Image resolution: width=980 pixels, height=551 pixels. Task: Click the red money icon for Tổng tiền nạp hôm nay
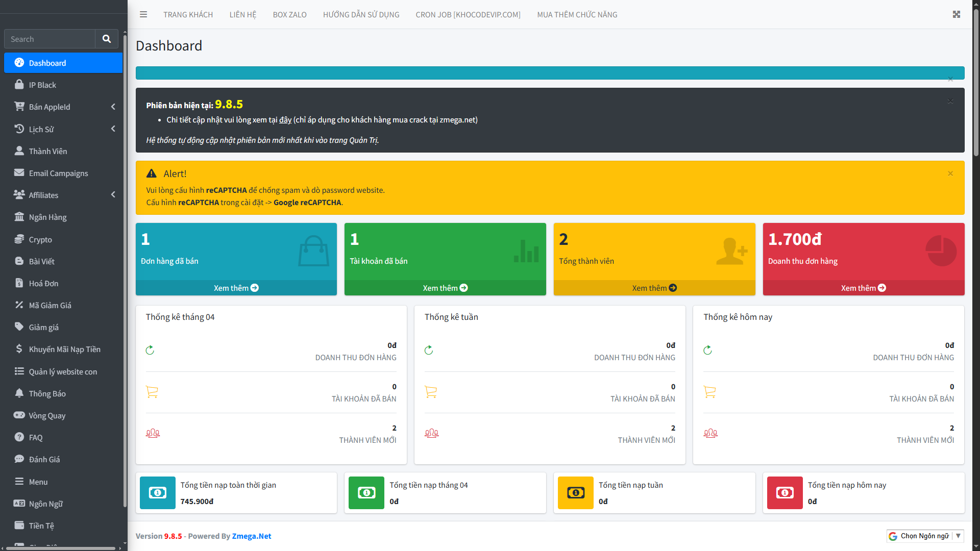point(785,492)
